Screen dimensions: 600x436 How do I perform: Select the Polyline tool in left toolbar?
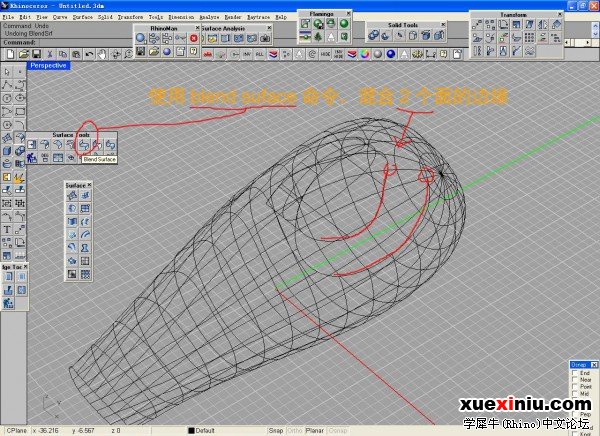coord(7,85)
